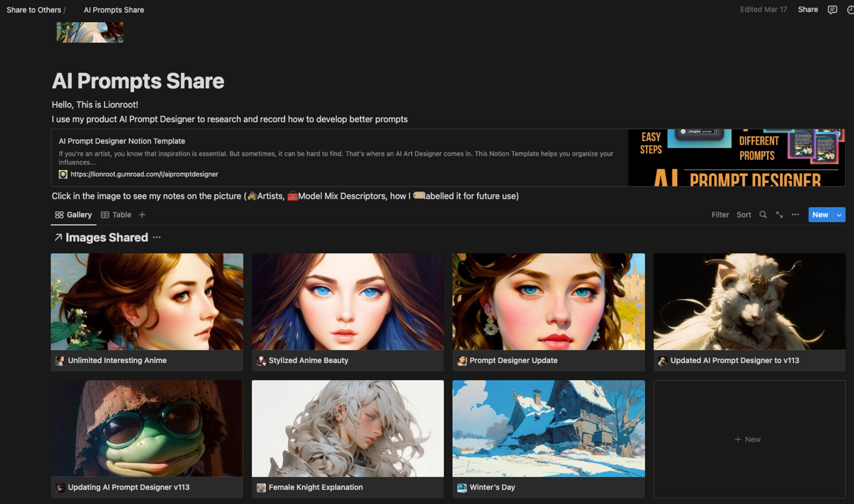Open the search within the database view
This screenshot has height=504, width=854.
point(763,215)
